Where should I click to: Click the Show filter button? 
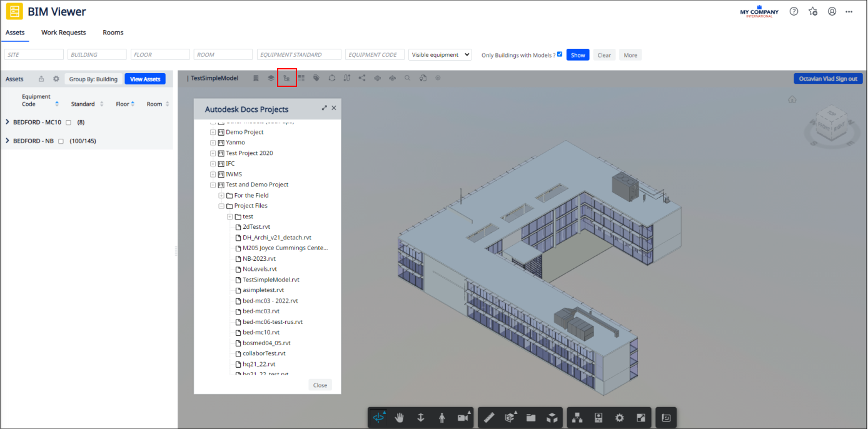coord(578,55)
